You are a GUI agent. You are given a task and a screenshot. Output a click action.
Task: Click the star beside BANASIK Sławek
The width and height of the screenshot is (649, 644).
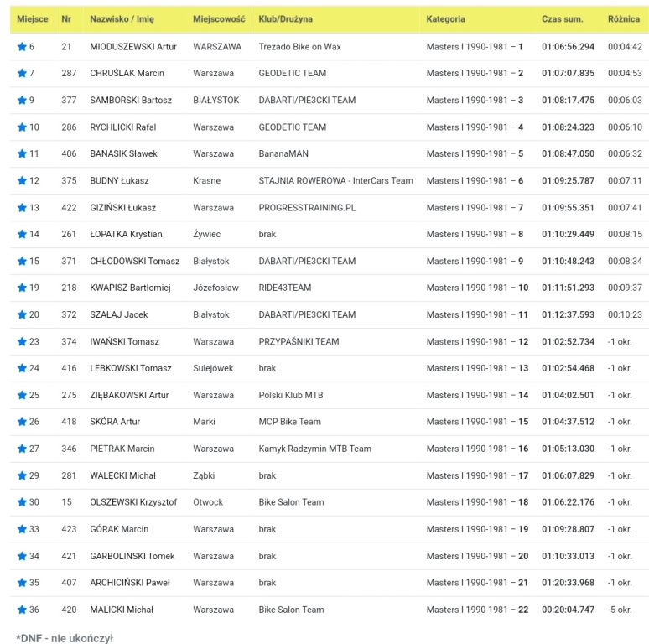click(22, 154)
